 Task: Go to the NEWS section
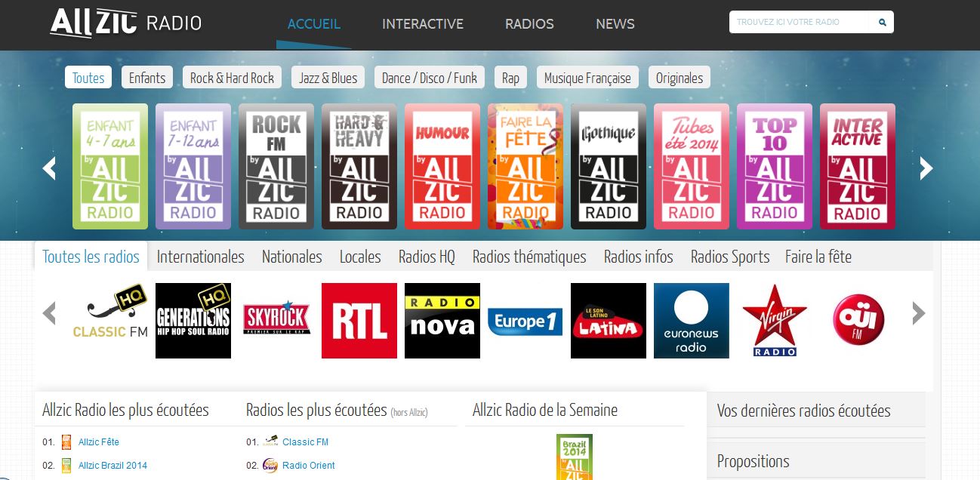point(615,23)
